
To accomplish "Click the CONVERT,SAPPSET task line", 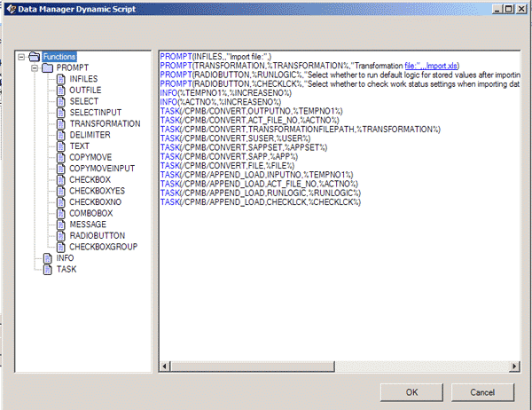I will [x=244, y=148].
